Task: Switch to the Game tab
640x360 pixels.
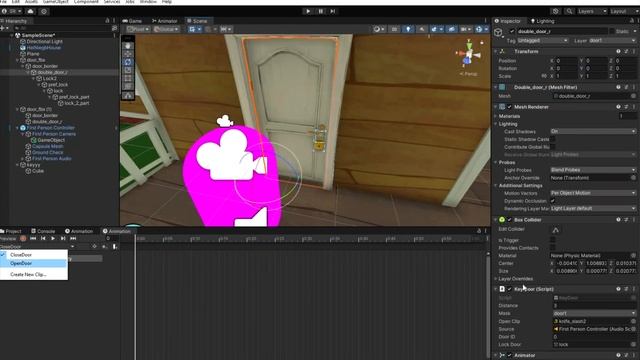Action: pyautogui.click(x=132, y=21)
